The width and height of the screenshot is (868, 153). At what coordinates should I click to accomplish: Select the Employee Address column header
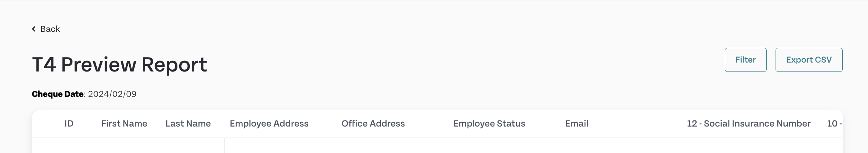(x=269, y=124)
